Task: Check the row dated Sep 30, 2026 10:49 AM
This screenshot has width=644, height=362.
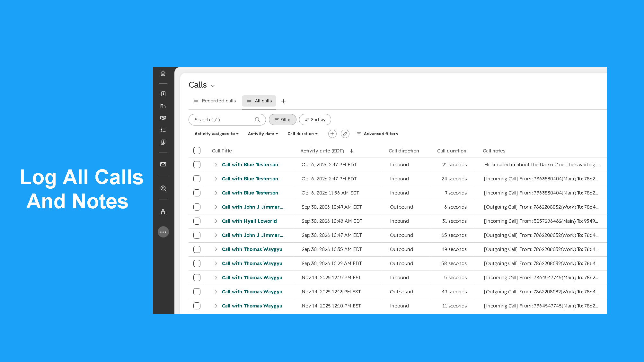Action: pyautogui.click(x=197, y=207)
